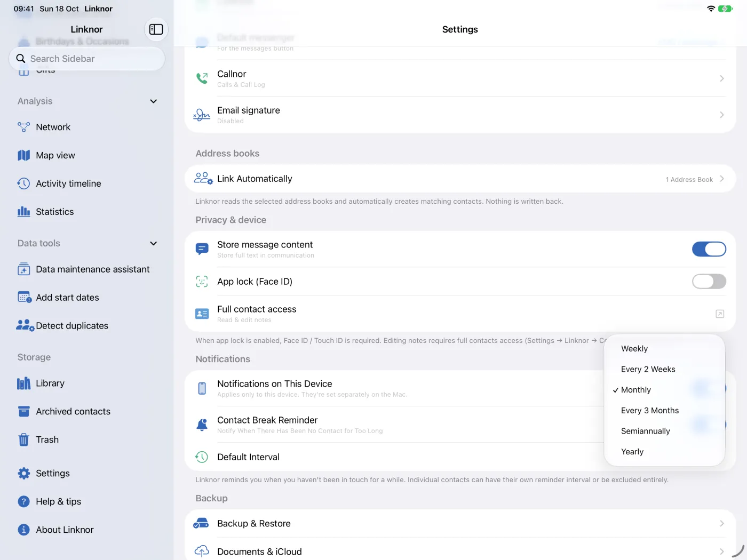Image resolution: width=747 pixels, height=560 pixels.
Task: Open the Statistics bar chart icon
Action: 23,212
